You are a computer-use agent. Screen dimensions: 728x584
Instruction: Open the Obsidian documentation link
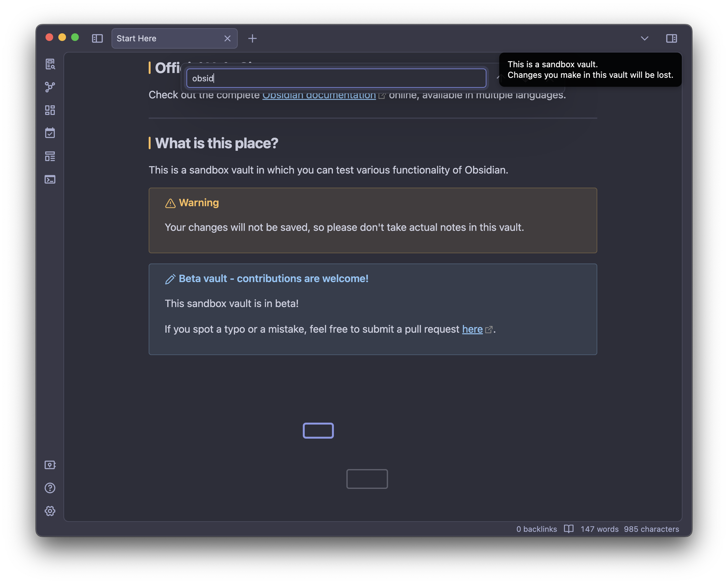point(319,95)
